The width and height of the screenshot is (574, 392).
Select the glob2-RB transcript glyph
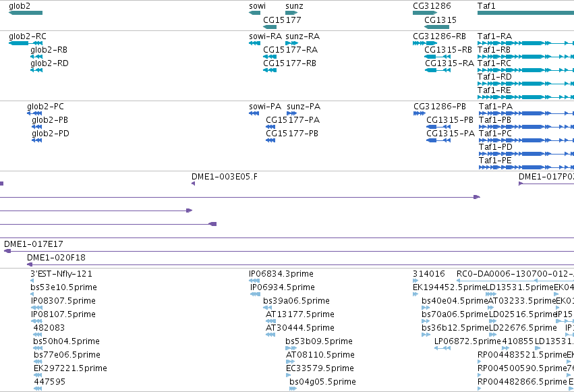pyautogui.click(x=36, y=57)
